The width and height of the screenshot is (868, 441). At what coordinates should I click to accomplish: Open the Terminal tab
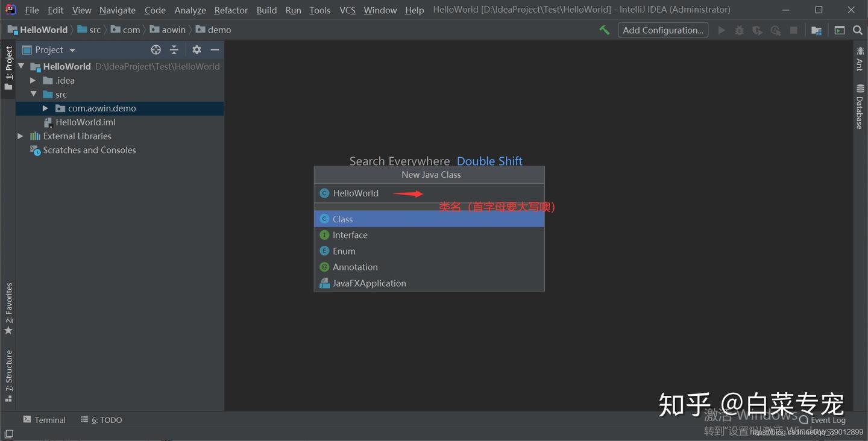click(x=44, y=420)
